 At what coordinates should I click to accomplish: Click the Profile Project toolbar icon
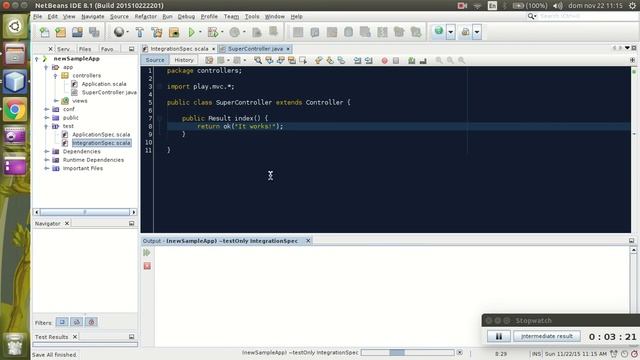click(x=235, y=32)
